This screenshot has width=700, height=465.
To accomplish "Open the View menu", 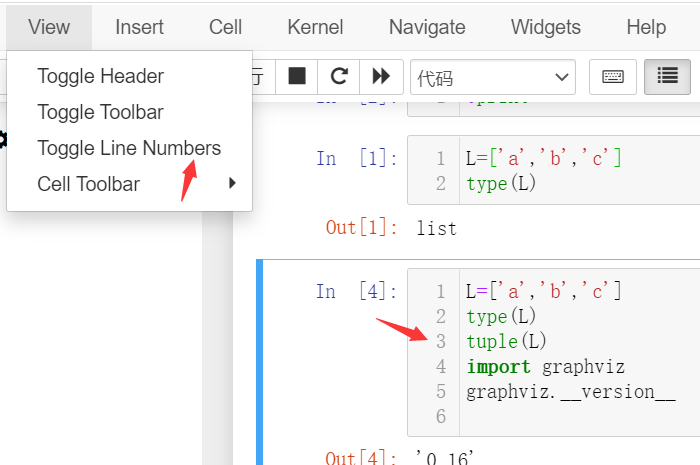I will [x=49, y=27].
